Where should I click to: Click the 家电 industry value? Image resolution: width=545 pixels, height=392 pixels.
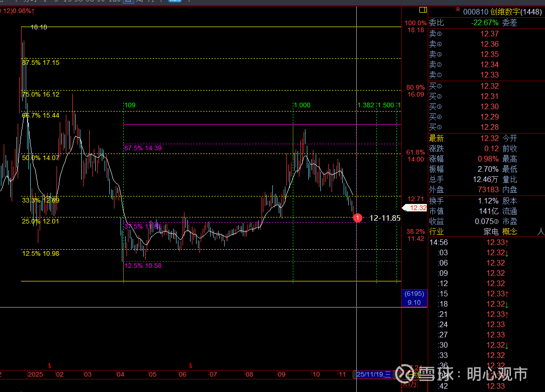coord(491,231)
